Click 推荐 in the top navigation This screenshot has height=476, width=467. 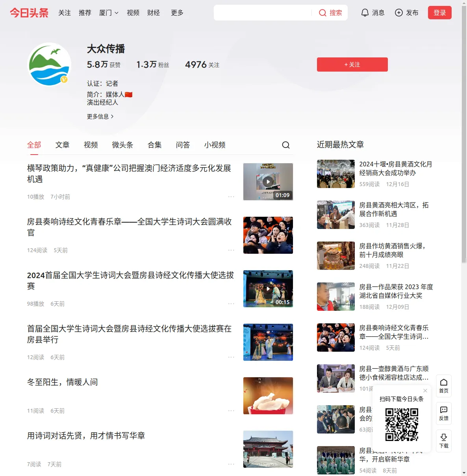[x=85, y=13]
